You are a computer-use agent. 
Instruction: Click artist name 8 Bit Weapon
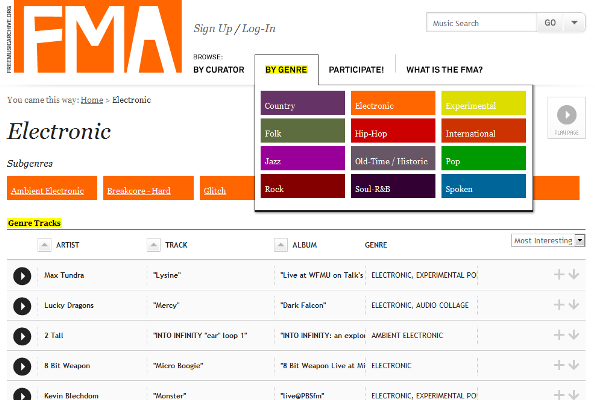pos(67,365)
